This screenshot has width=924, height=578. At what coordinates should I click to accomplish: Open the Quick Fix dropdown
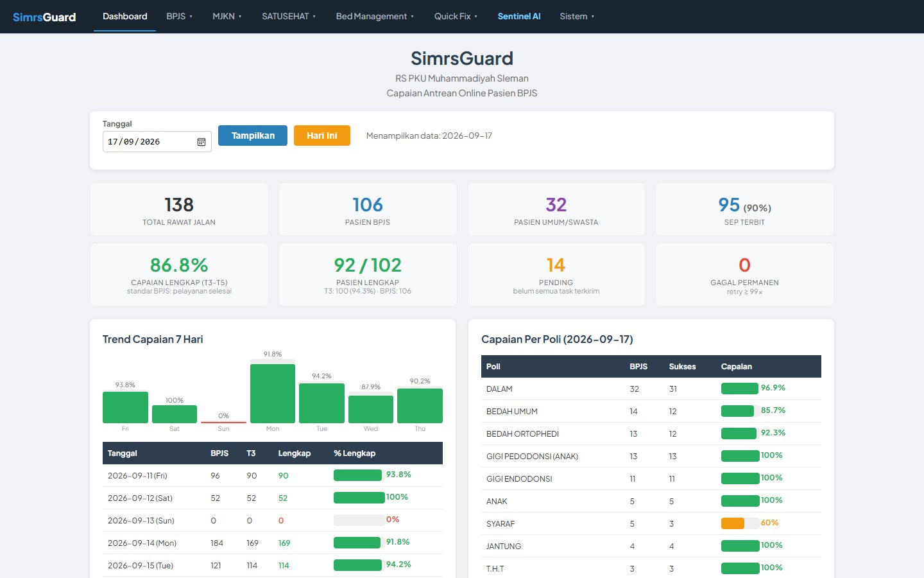[x=456, y=16]
